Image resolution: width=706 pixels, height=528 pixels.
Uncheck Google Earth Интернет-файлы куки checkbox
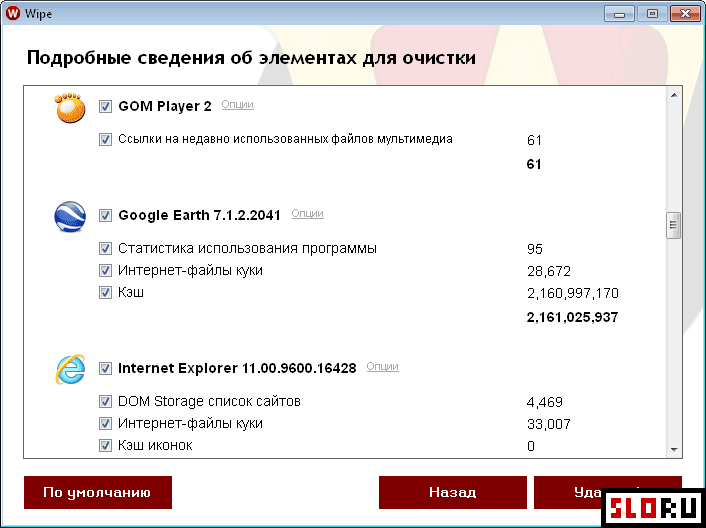pos(105,270)
